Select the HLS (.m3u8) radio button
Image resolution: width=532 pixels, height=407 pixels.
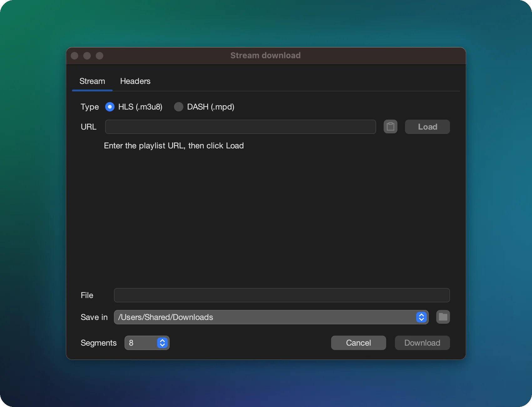click(x=110, y=107)
